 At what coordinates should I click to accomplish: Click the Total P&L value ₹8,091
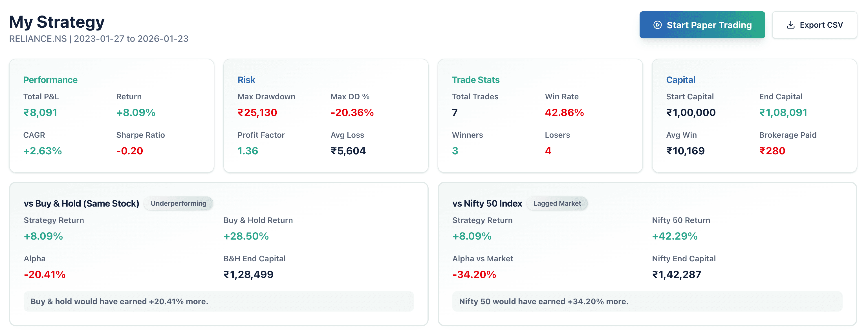[40, 113]
